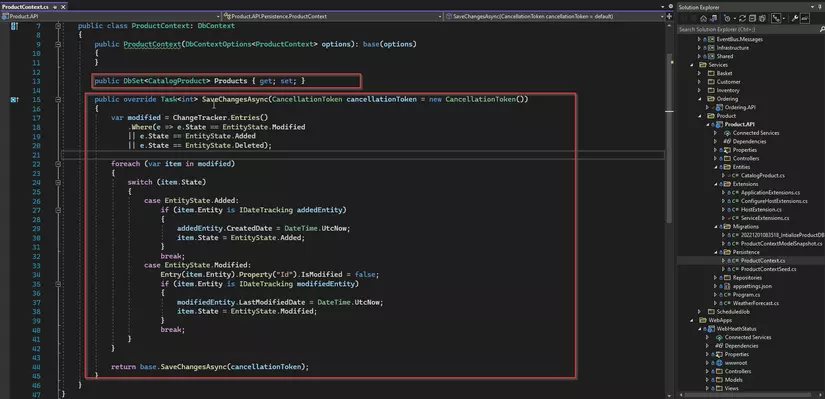This screenshot has height=399, width=825.
Task: Collapse the Services folder
Action: (x=692, y=65)
